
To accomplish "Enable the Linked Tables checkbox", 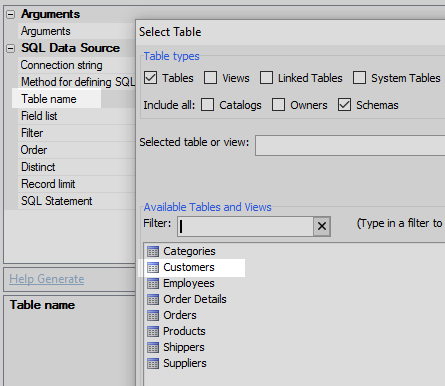I will [266, 78].
